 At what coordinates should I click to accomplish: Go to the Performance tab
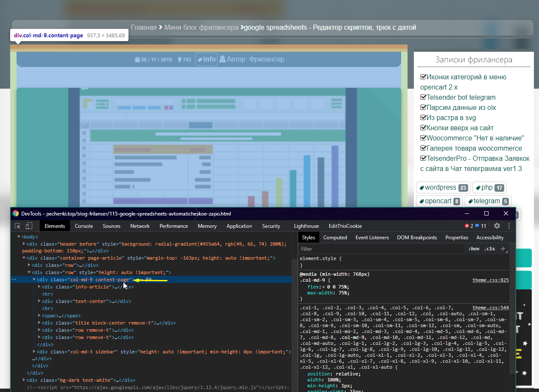point(174,226)
